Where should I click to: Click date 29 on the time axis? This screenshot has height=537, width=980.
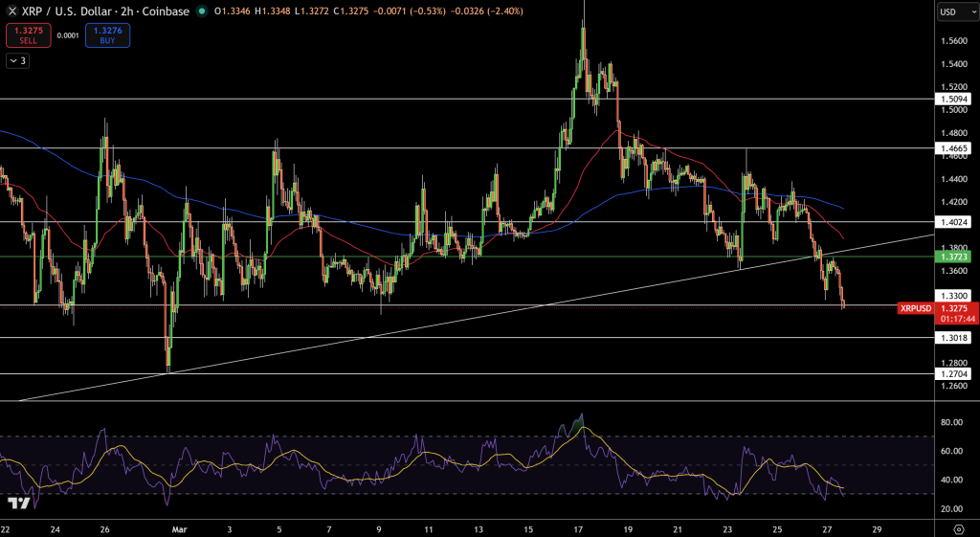(877, 529)
